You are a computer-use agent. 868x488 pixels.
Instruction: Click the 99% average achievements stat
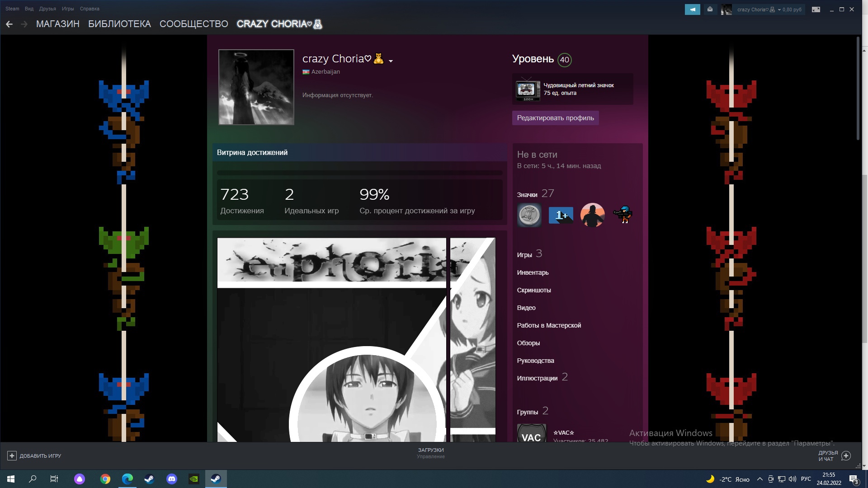tap(417, 201)
